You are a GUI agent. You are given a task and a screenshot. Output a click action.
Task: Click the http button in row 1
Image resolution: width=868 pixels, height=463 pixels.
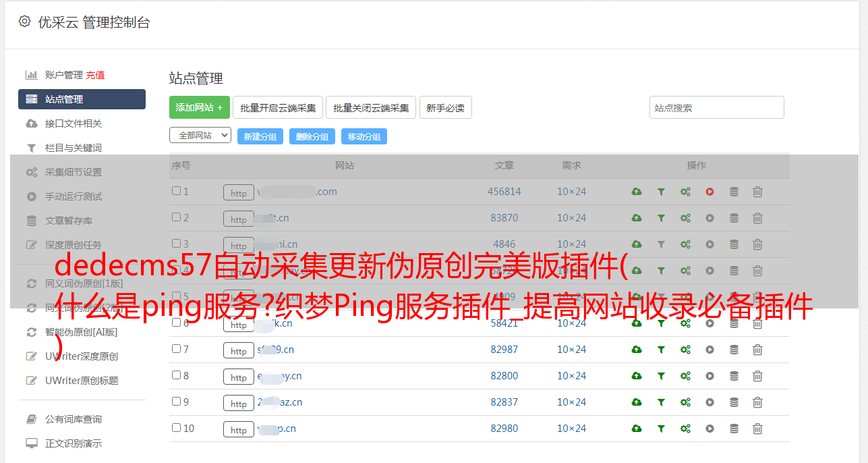pyautogui.click(x=239, y=192)
